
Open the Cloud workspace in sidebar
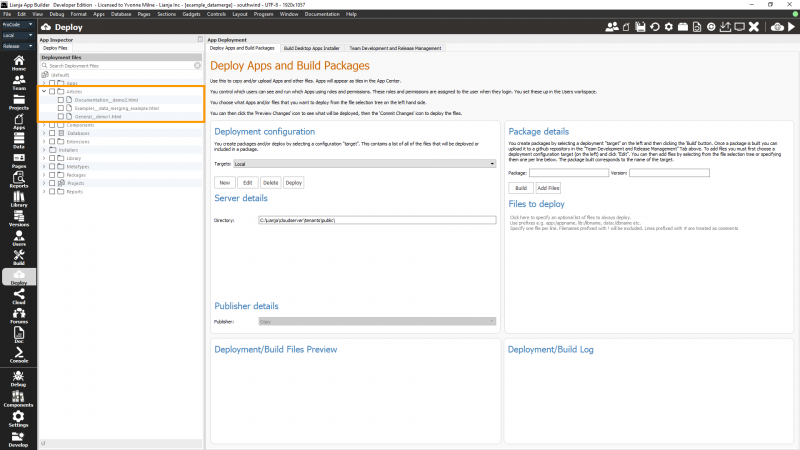(19, 296)
